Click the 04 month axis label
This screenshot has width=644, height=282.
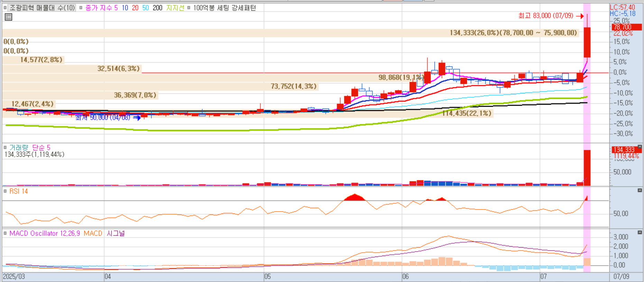(x=108, y=276)
